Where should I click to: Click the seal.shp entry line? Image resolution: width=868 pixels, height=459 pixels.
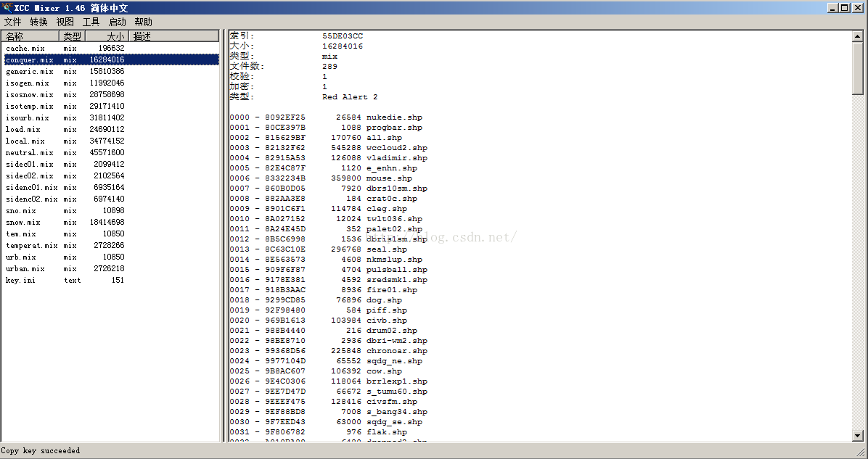(319, 249)
